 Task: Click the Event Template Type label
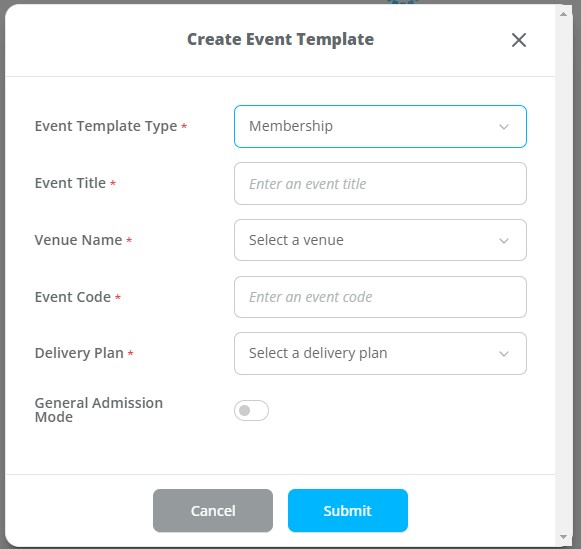coord(106,126)
